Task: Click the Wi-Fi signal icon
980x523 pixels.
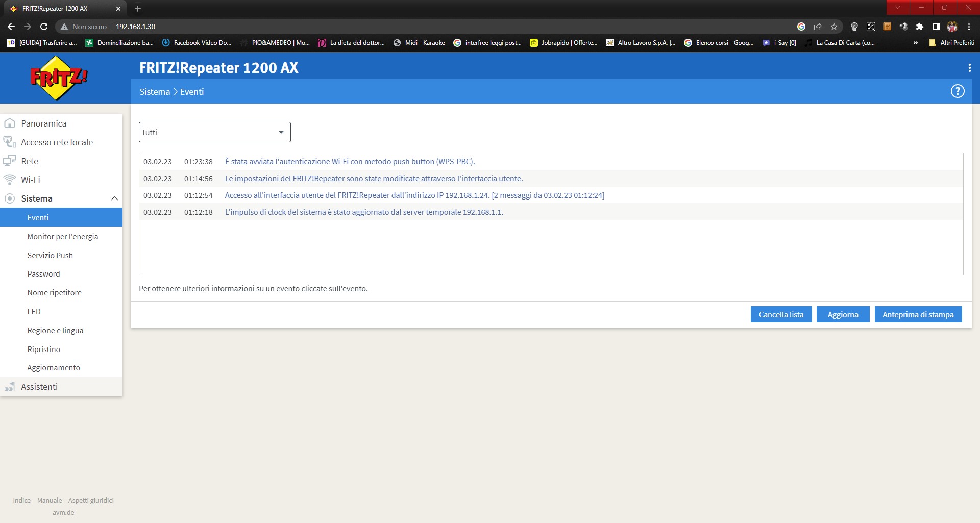Action: tap(10, 180)
